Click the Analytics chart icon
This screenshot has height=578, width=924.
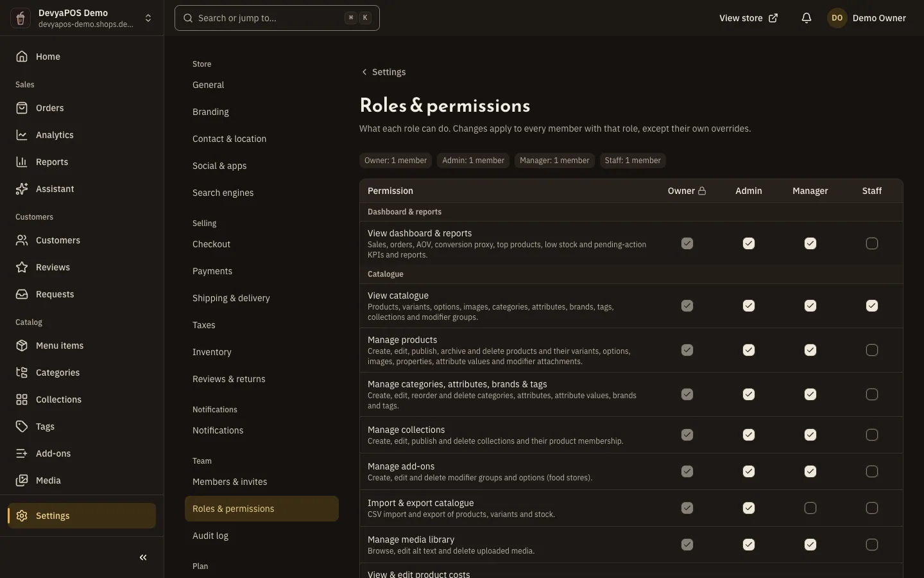(22, 135)
